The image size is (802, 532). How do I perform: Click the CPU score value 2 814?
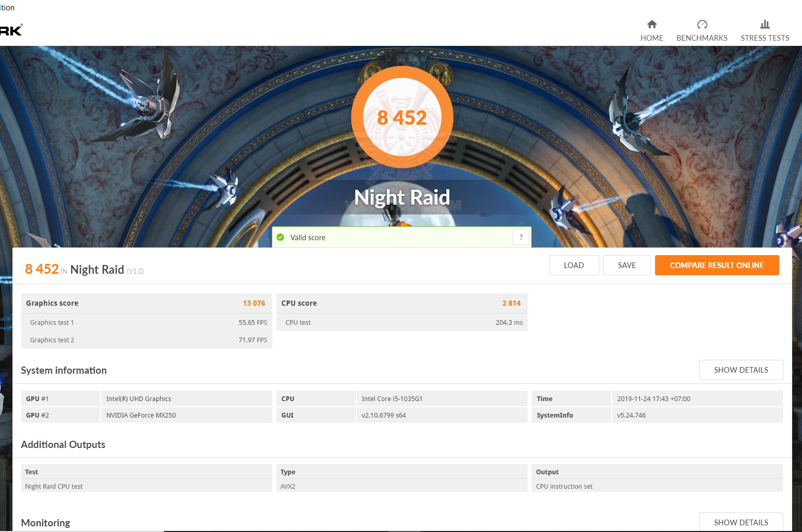click(512, 303)
